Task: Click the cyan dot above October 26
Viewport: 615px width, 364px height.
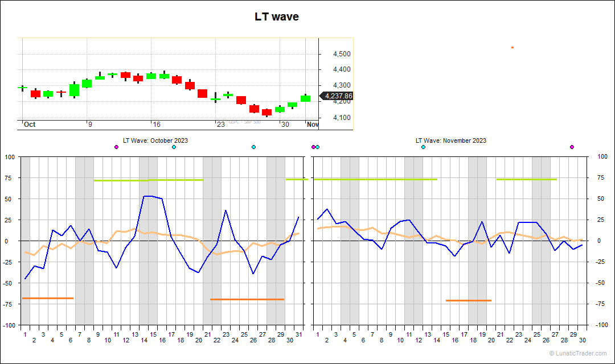Action: pyautogui.click(x=253, y=147)
